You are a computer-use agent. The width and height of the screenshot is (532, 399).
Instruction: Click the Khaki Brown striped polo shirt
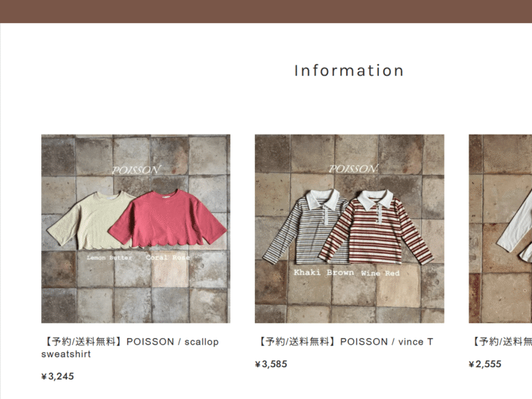coord(302,227)
